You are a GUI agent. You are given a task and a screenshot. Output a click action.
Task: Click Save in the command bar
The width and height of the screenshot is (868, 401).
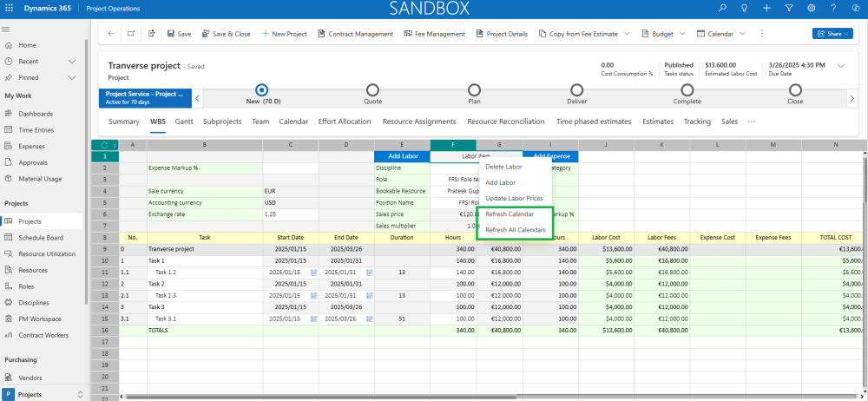179,34
